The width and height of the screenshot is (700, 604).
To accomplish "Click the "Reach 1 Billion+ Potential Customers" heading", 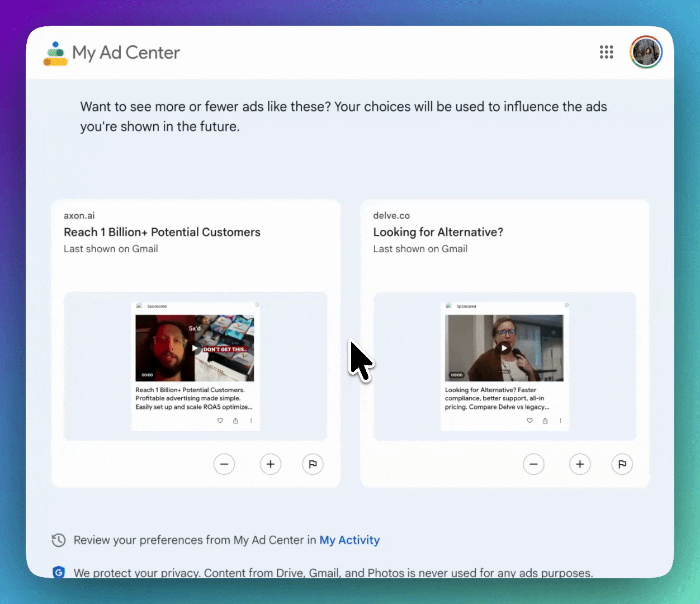I will coord(162,232).
